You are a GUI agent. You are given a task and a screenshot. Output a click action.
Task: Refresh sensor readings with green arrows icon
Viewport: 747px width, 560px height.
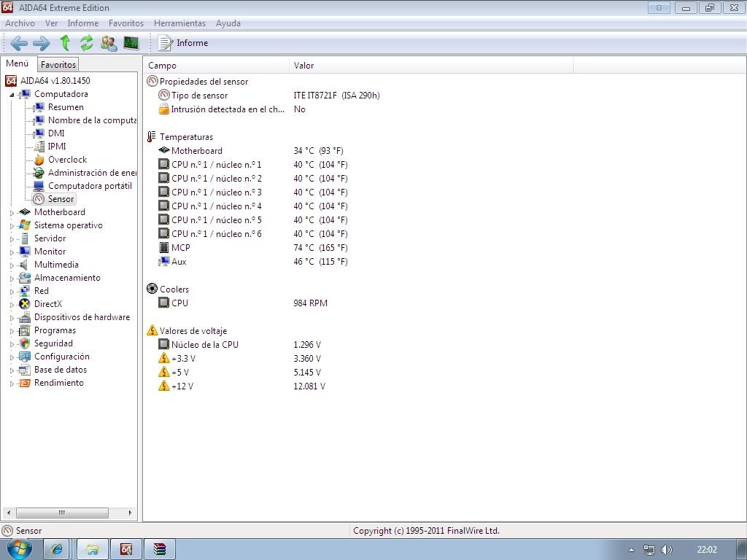(x=87, y=43)
